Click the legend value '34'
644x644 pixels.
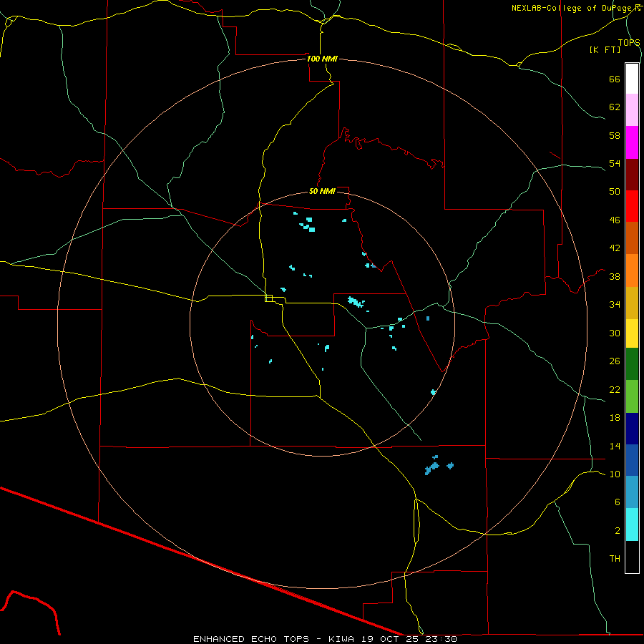click(615, 304)
